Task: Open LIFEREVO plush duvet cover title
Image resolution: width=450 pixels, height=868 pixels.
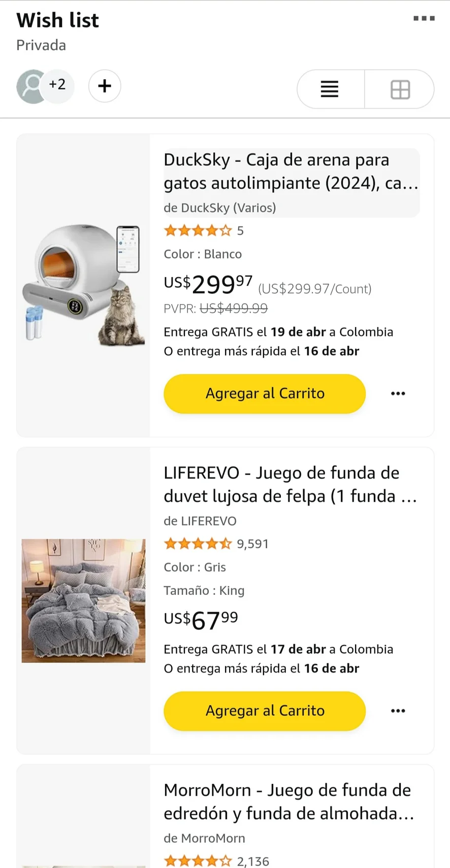Action: tap(291, 484)
